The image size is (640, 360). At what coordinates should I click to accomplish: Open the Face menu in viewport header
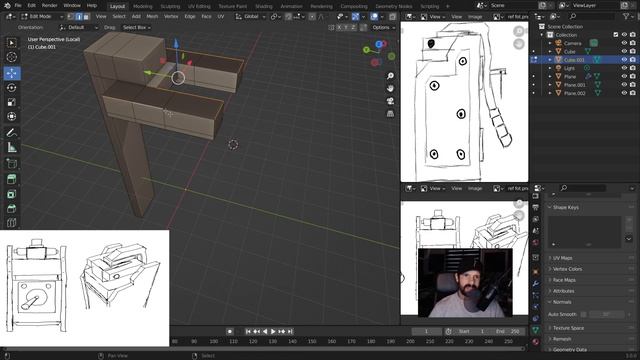click(x=207, y=17)
